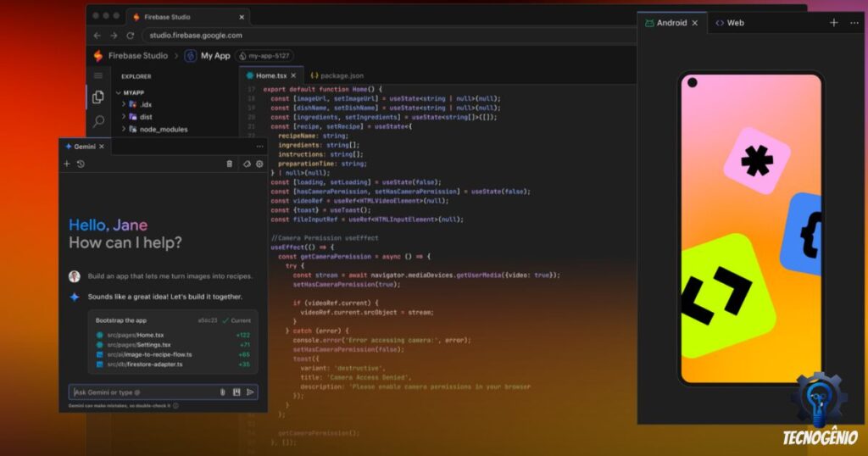This screenshot has height=456, width=868.
Task: Close the Android preview tab
Action: pyautogui.click(x=695, y=23)
